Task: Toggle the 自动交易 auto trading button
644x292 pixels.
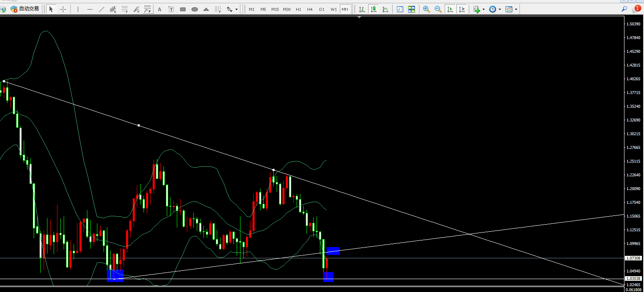Action: click(x=25, y=9)
